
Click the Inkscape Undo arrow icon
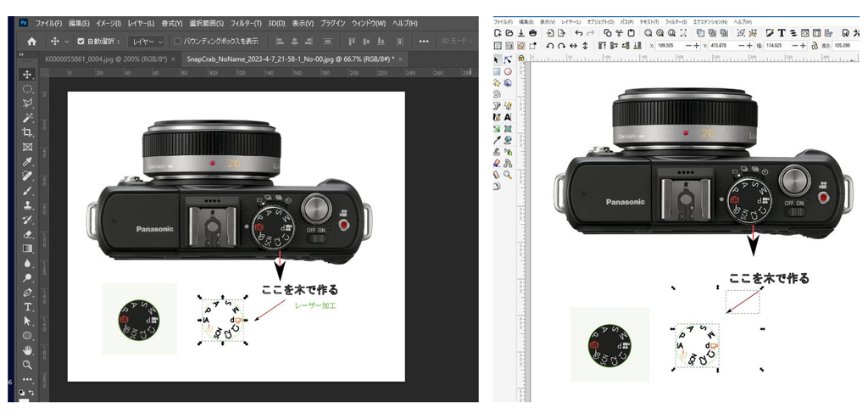(x=578, y=33)
